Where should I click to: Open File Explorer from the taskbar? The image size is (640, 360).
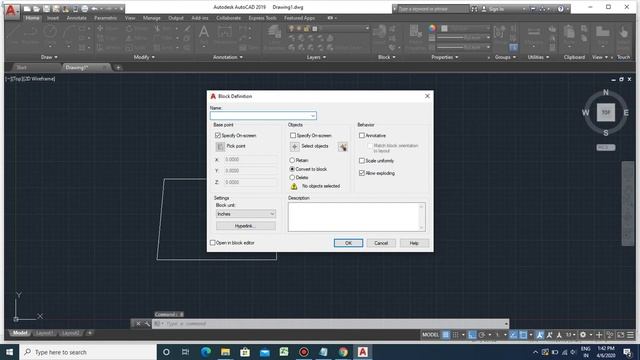[225, 352]
